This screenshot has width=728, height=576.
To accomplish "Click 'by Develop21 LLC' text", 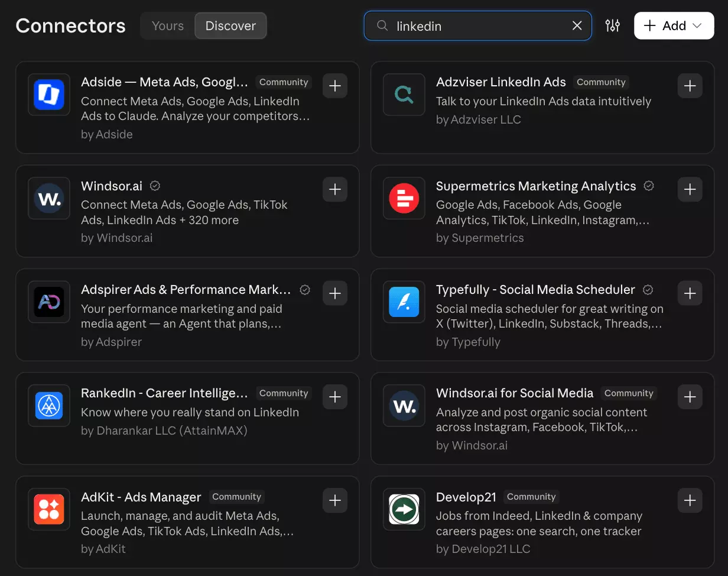I will [x=483, y=549].
